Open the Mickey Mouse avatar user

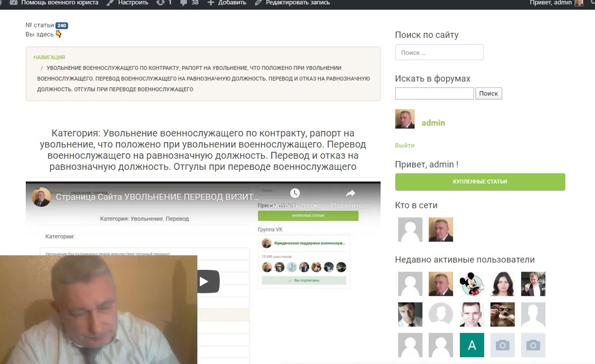point(472,284)
